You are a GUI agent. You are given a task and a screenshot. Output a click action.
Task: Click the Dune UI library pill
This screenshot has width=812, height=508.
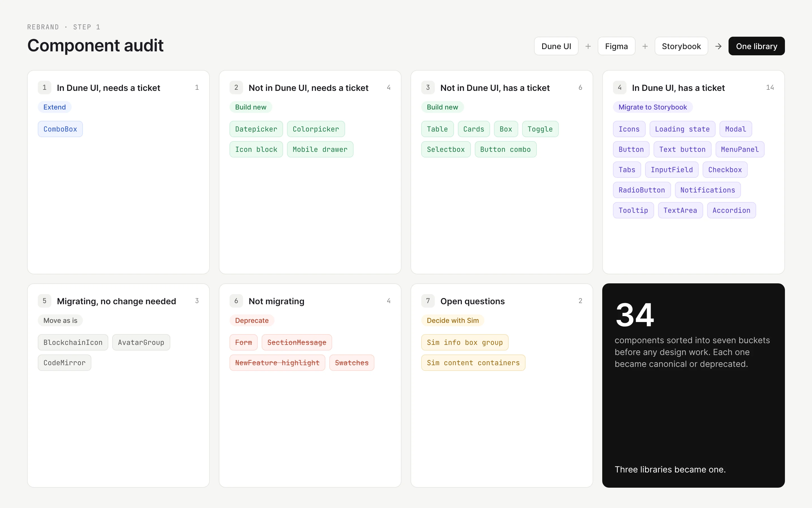coord(556,46)
